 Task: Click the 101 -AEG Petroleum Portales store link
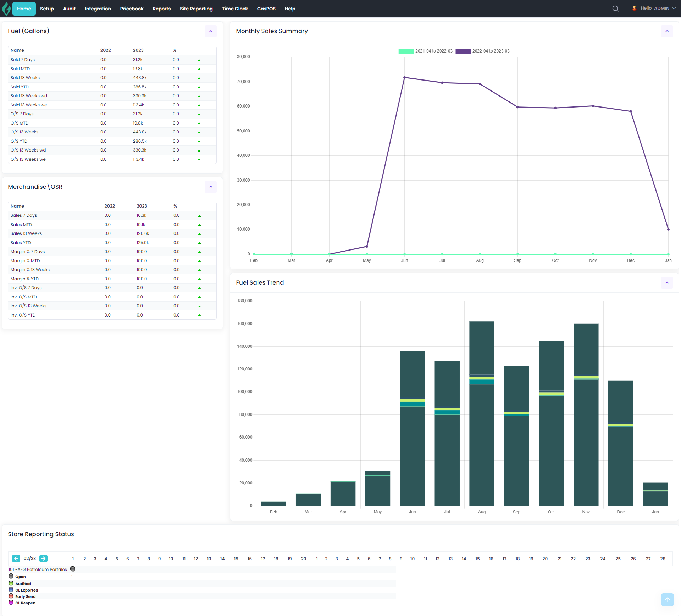coord(38,569)
